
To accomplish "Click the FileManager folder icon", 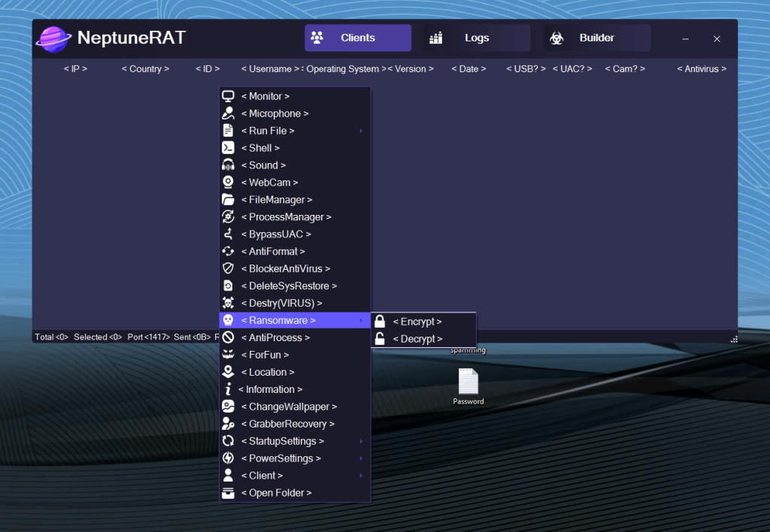I will click(x=228, y=199).
